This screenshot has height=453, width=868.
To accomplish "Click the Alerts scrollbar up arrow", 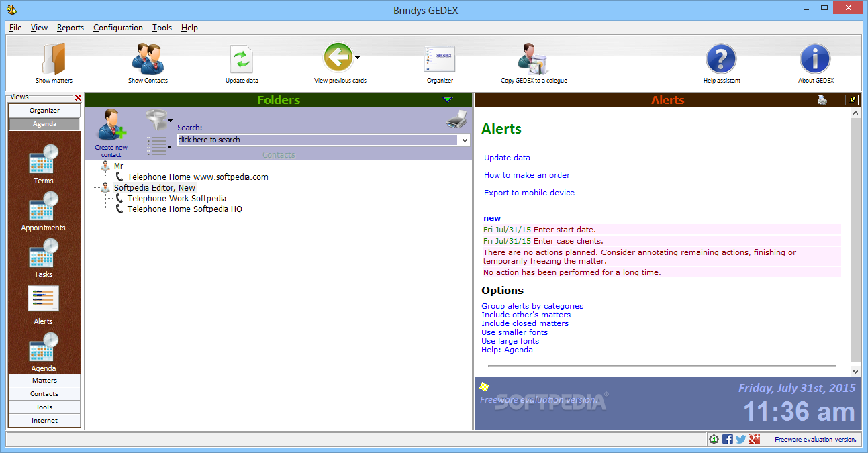I will 855,114.
